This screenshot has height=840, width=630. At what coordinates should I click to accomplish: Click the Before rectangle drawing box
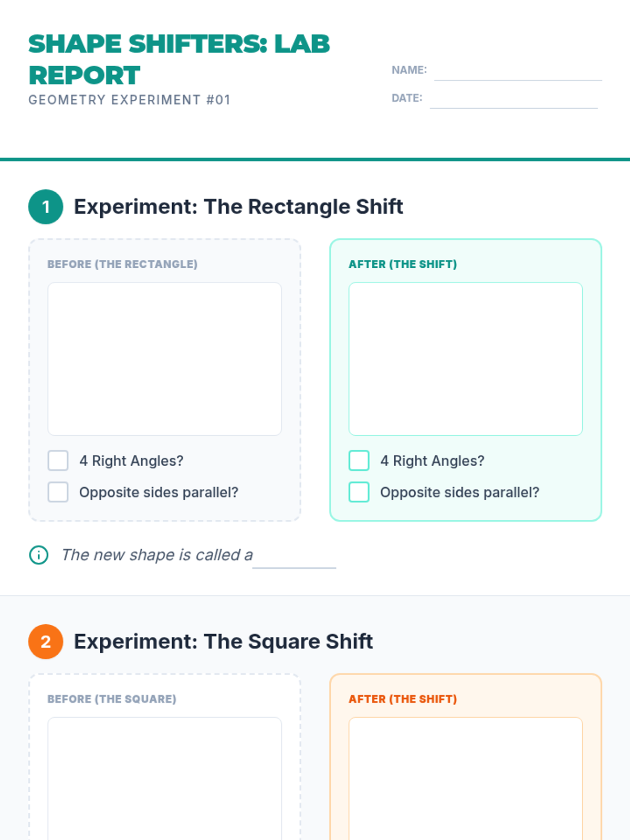pos(165,359)
